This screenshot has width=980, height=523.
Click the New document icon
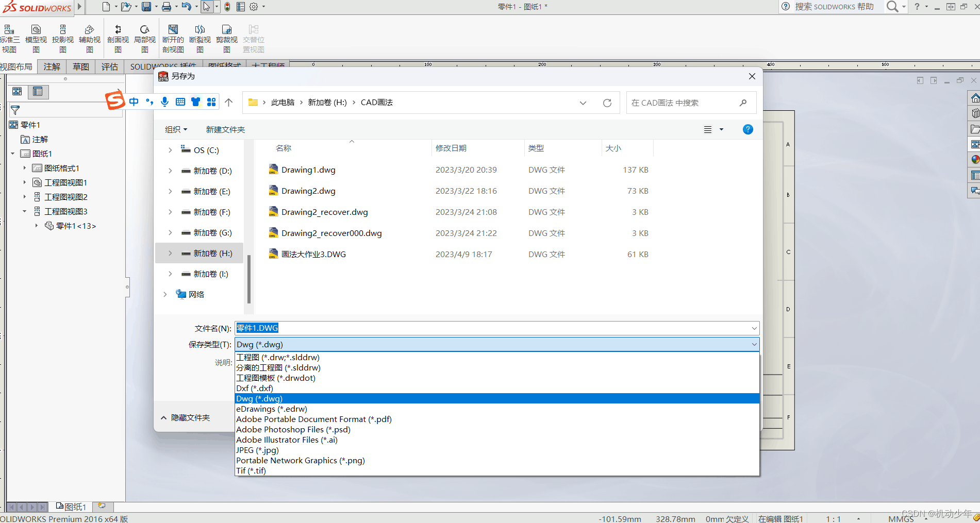(x=106, y=7)
